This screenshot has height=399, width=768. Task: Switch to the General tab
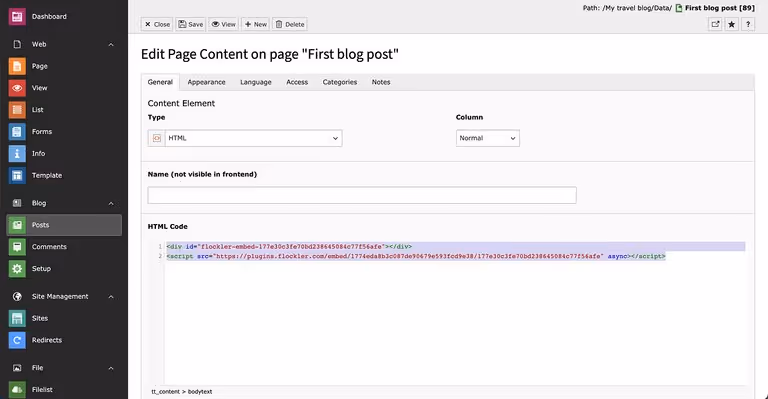[x=160, y=82]
